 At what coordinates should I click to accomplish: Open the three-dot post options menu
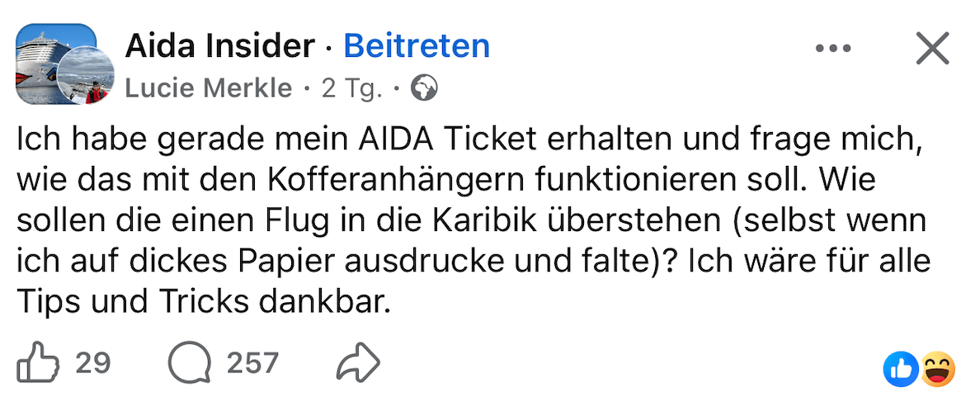pos(832,49)
